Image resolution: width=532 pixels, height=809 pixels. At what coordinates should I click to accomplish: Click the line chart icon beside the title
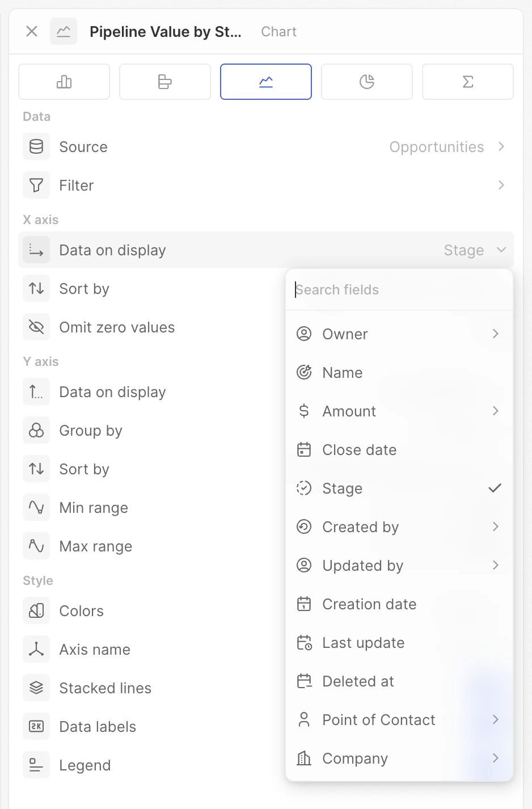64,31
